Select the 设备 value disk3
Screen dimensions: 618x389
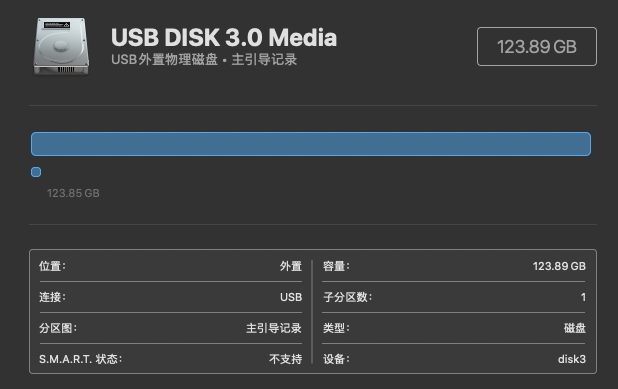click(x=571, y=359)
